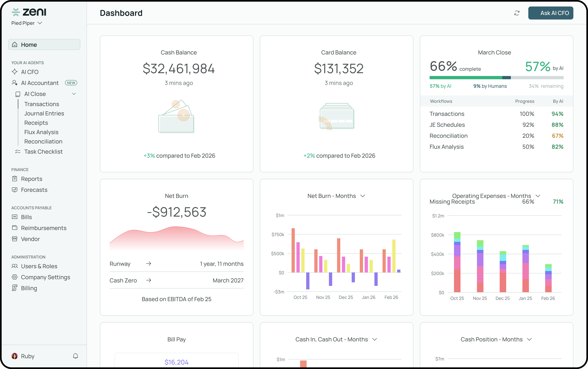Click the Forecasts chart icon
The width and height of the screenshot is (588, 369).
(x=15, y=190)
